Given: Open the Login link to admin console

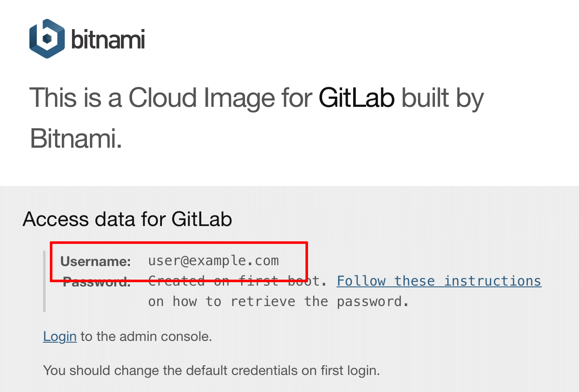Looking at the screenshot, I should pyautogui.click(x=60, y=336).
